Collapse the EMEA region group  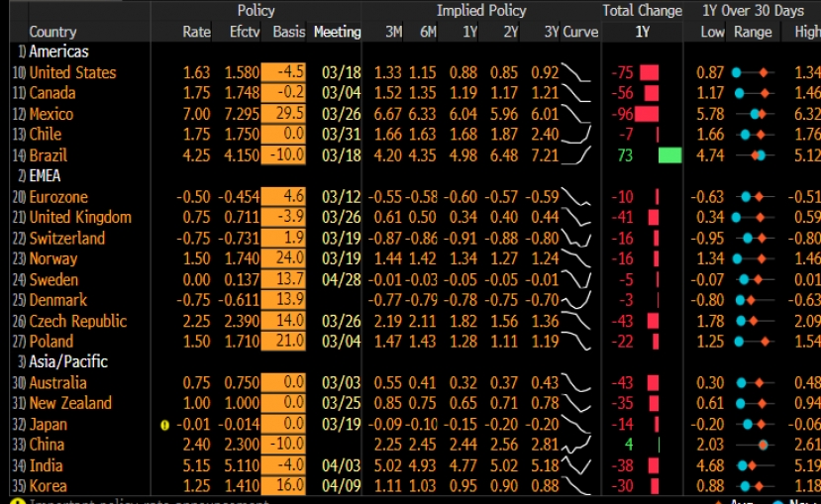click(45, 176)
